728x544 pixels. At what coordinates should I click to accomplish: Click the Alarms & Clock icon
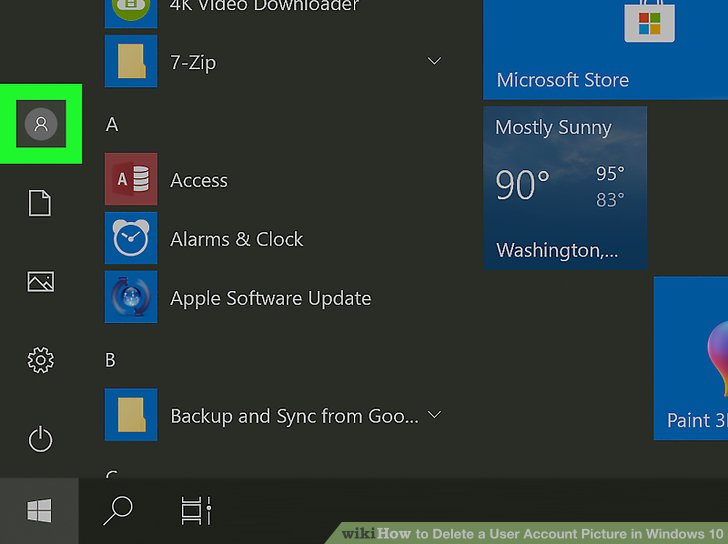131,238
